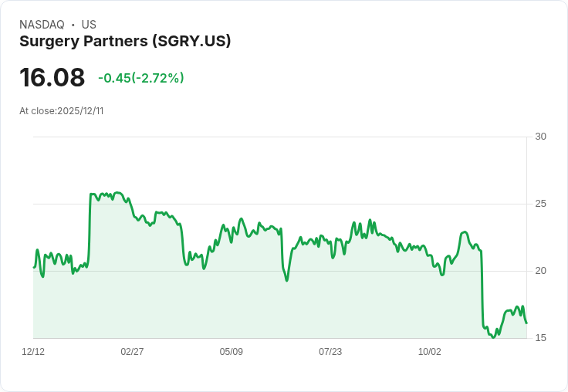Image resolution: width=568 pixels, height=392 pixels.
Task: Select the 05/09 date on x-axis
Action: [x=231, y=352]
